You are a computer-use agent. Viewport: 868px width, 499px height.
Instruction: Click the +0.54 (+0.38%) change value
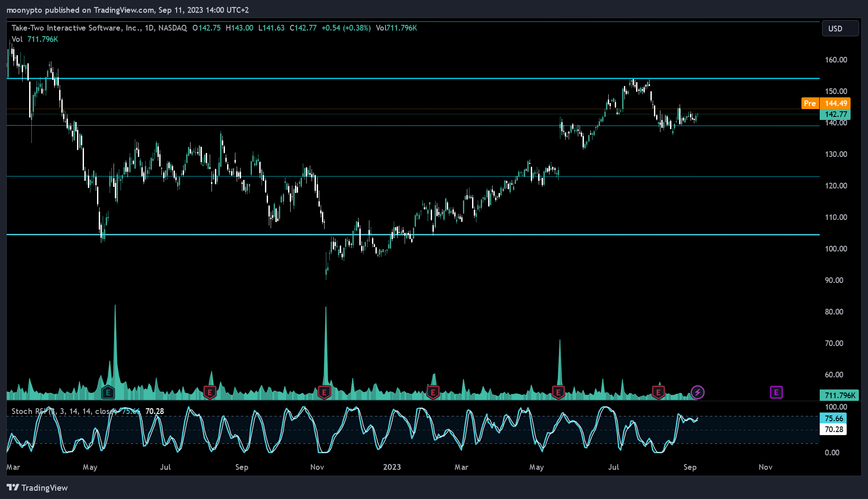346,28
